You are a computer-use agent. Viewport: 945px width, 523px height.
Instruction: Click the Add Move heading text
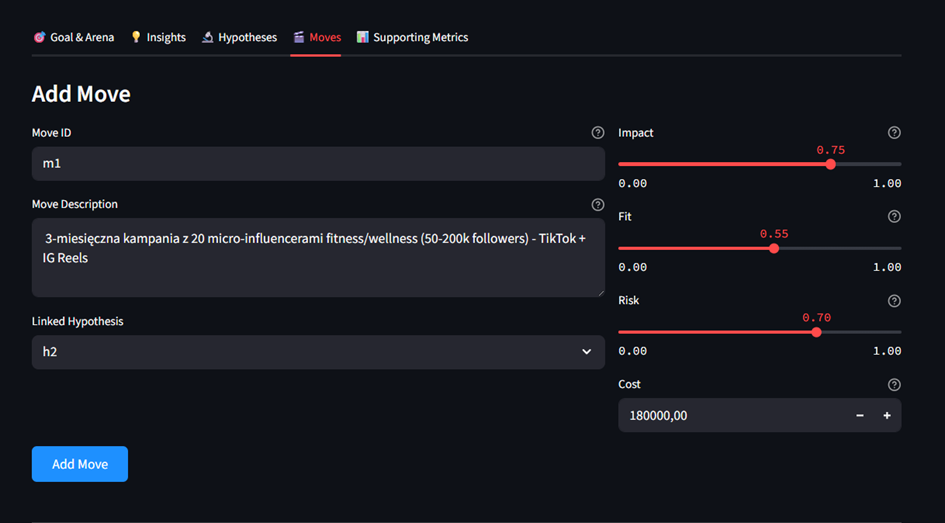(81, 94)
